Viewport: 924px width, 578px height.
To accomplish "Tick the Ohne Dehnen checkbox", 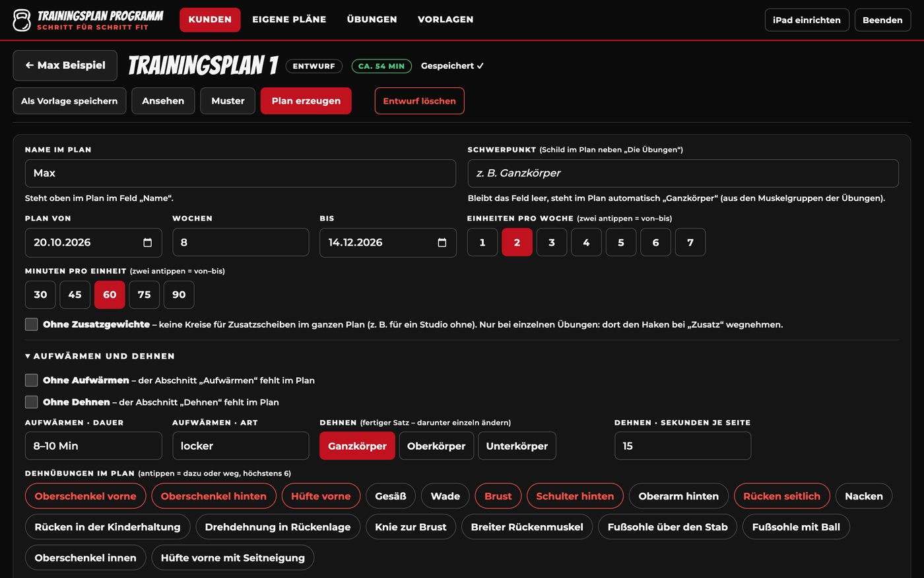I will 31,402.
